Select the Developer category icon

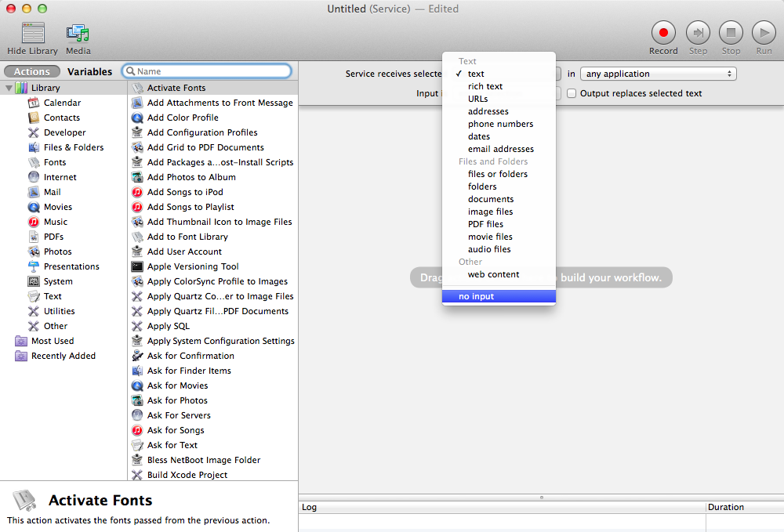(34, 133)
